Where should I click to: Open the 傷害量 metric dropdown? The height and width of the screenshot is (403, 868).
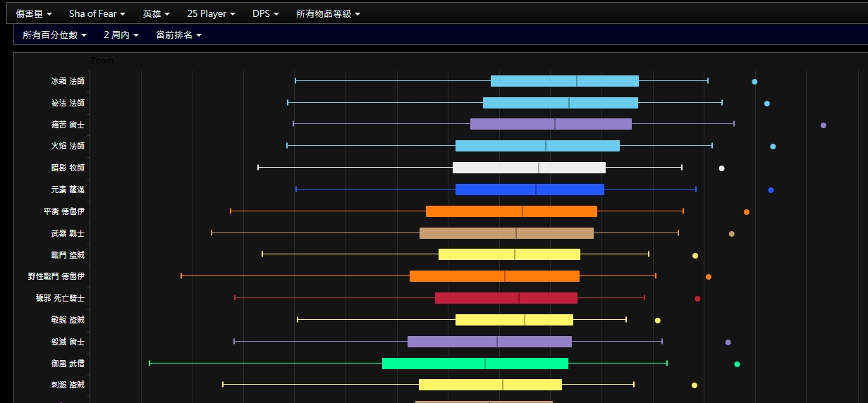[34, 14]
